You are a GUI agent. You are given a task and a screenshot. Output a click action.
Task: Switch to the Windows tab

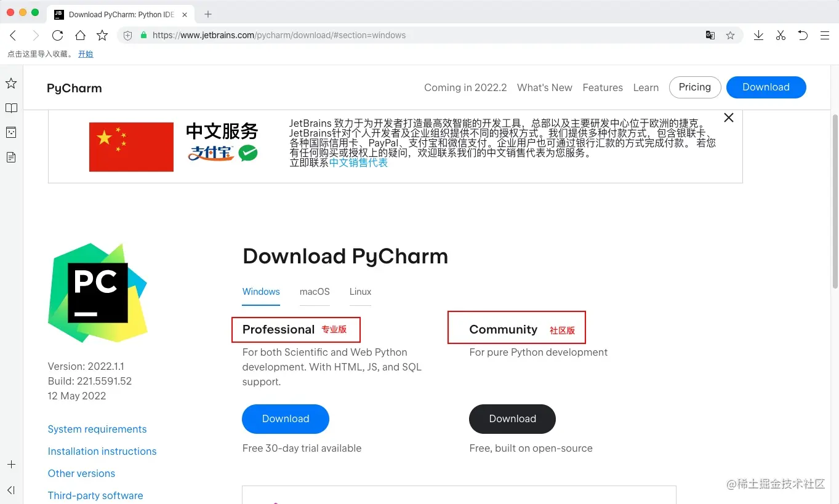point(261,292)
